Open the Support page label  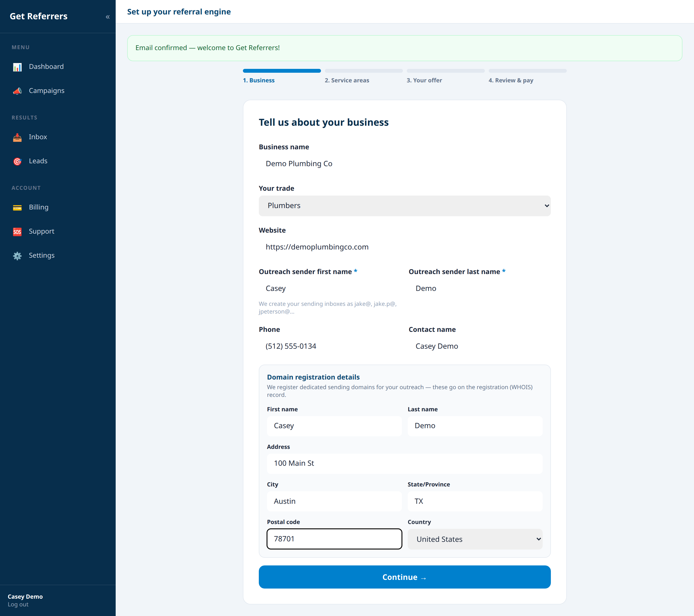[41, 231]
